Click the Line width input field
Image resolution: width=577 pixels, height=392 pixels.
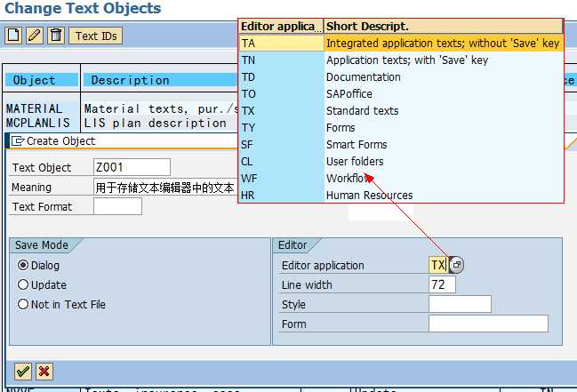pos(442,284)
